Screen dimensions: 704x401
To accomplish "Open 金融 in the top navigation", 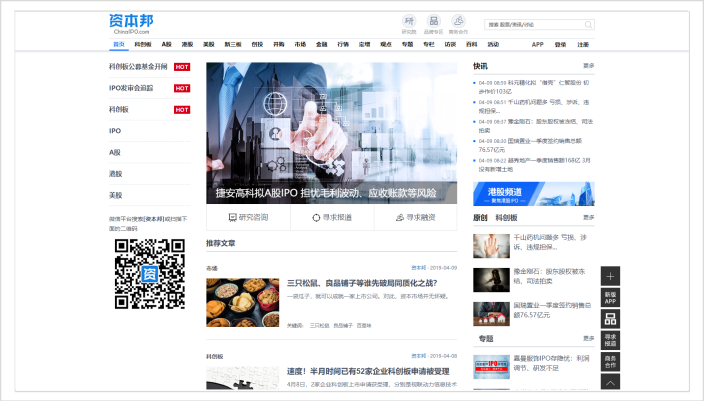I will [x=321, y=44].
